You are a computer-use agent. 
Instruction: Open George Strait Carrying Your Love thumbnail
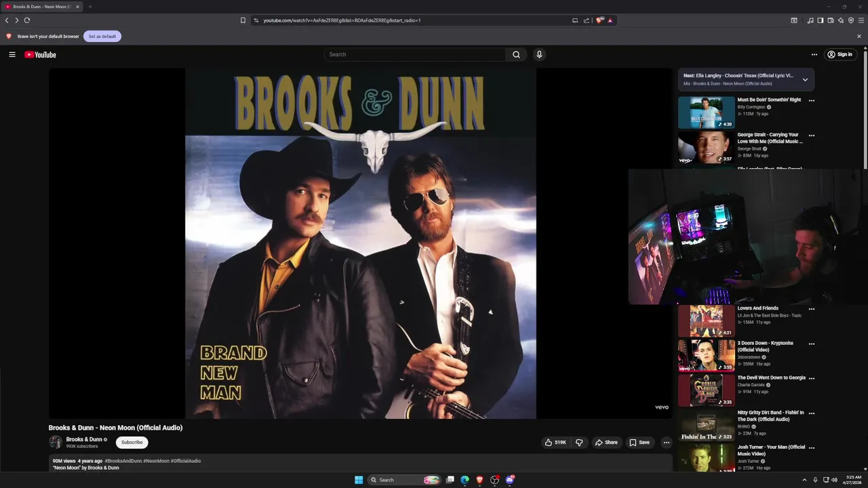(x=706, y=147)
